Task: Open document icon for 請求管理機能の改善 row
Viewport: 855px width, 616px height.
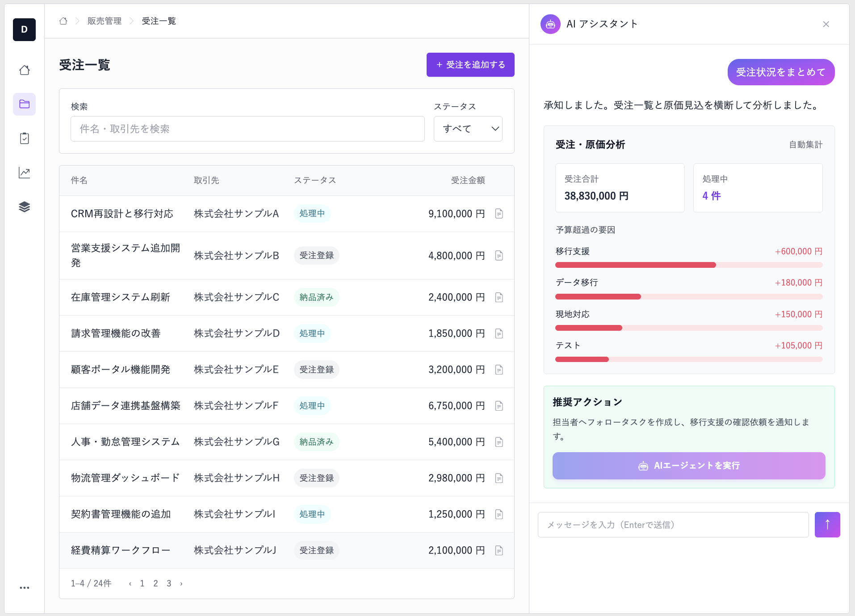Action: [499, 333]
